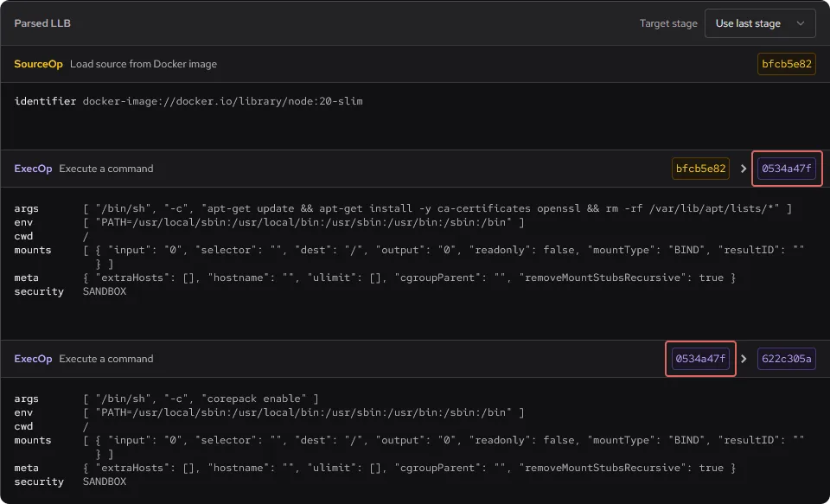The image size is (830, 504).
Task: Click the second ExecOp operation label
Action: coord(33,359)
